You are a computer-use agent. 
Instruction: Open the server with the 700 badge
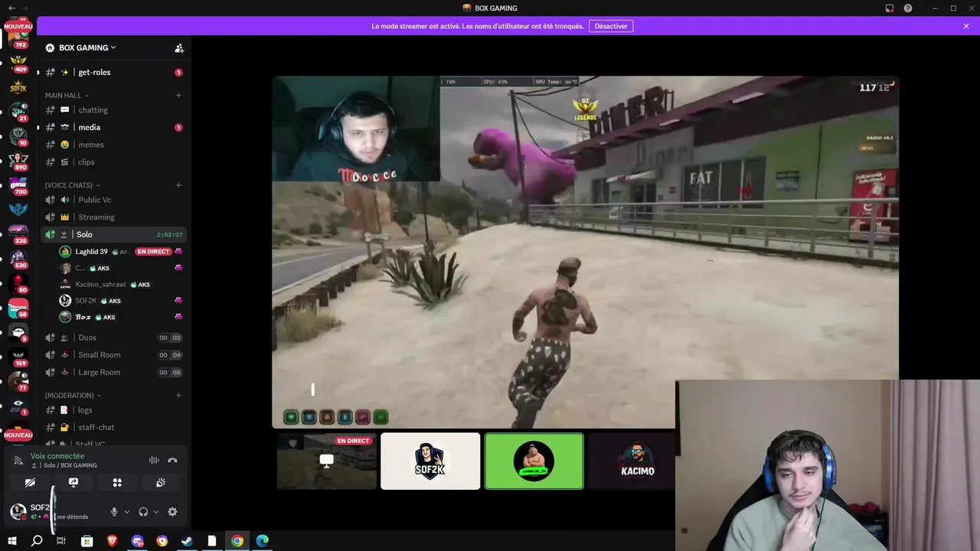(x=18, y=185)
